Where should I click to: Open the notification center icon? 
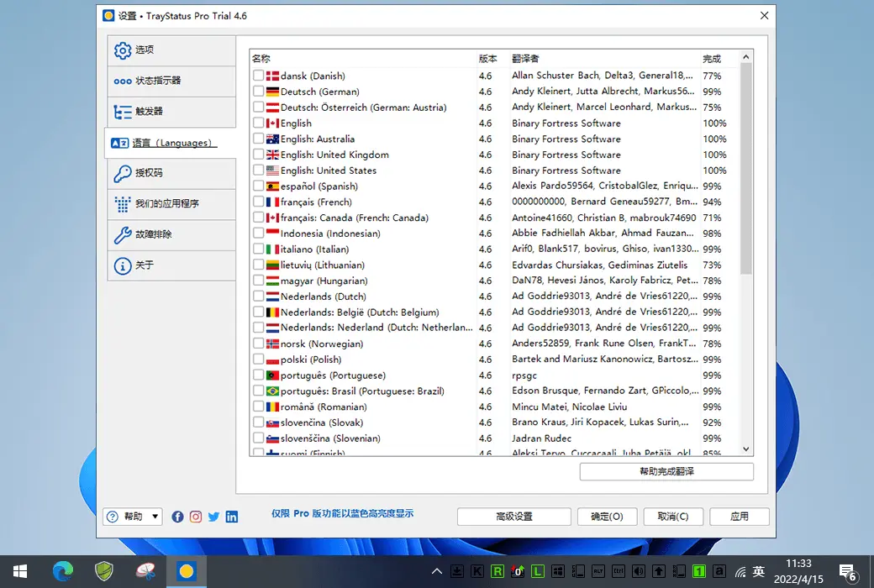tap(848, 572)
